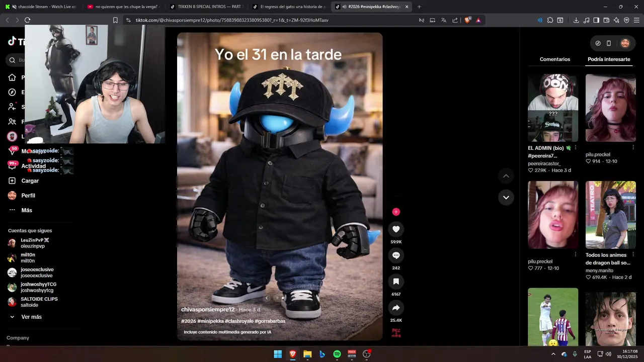
Task: Switch to Podría interesarte tab
Action: click(609, 59)
